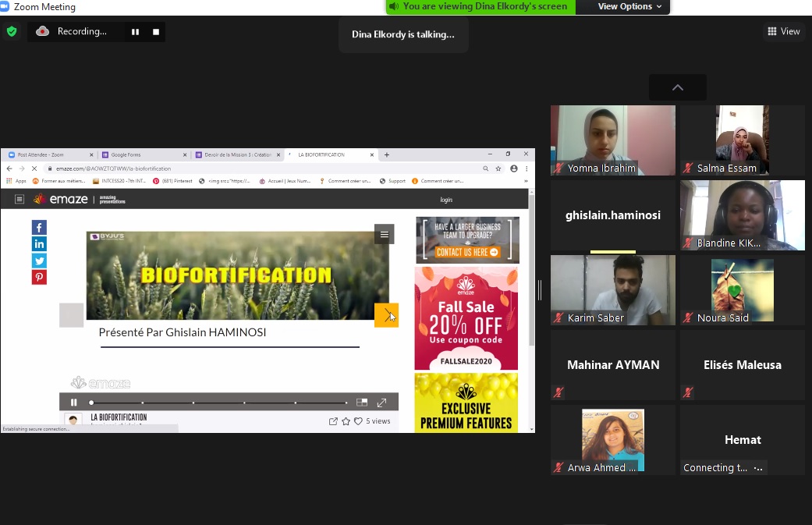The image size is (812, 525).
Task: Open the emaze hamburger menu in header
Action: pyautogui.click(x=20, y=200)
